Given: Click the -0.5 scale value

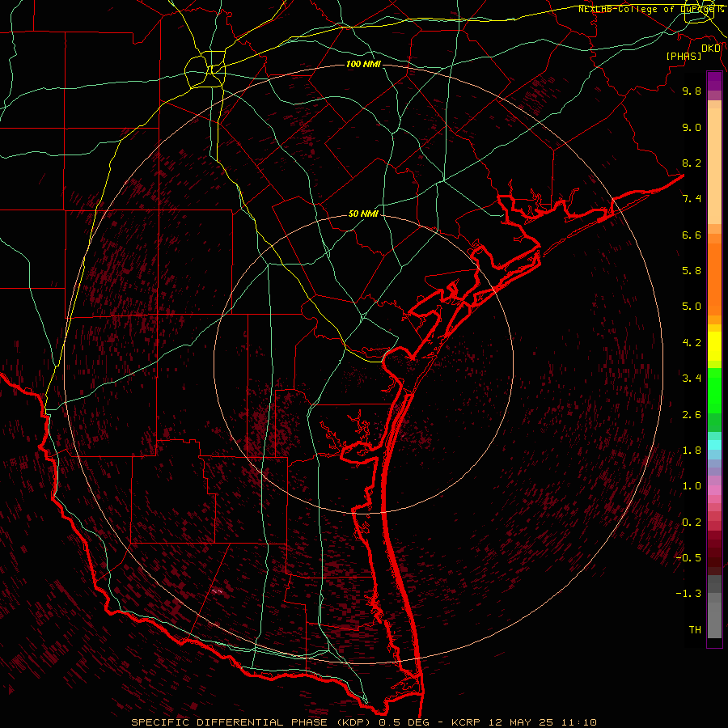Looking at the screenshot, I should pyautogui.click(x=688, y=558).
